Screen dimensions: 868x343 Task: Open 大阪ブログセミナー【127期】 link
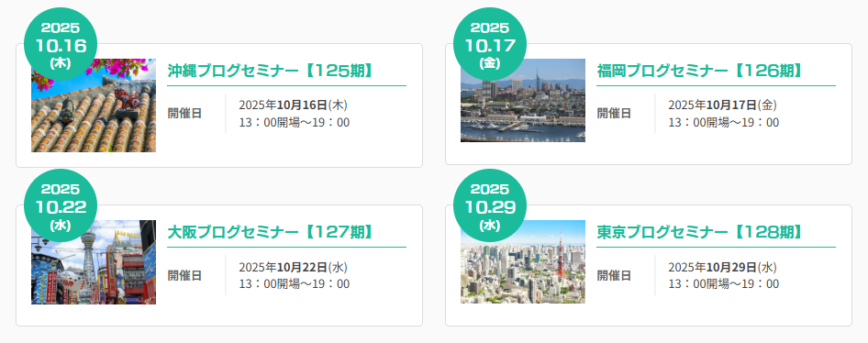(270, 232)
